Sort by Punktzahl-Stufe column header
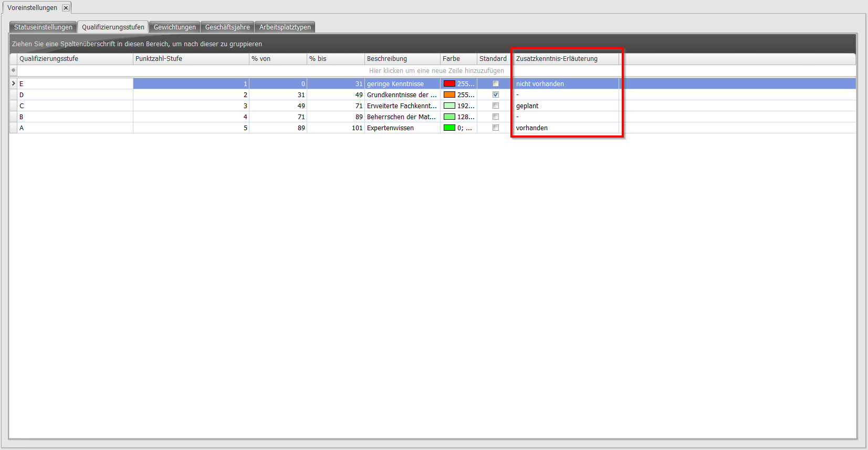 click(x=191, y=59)
